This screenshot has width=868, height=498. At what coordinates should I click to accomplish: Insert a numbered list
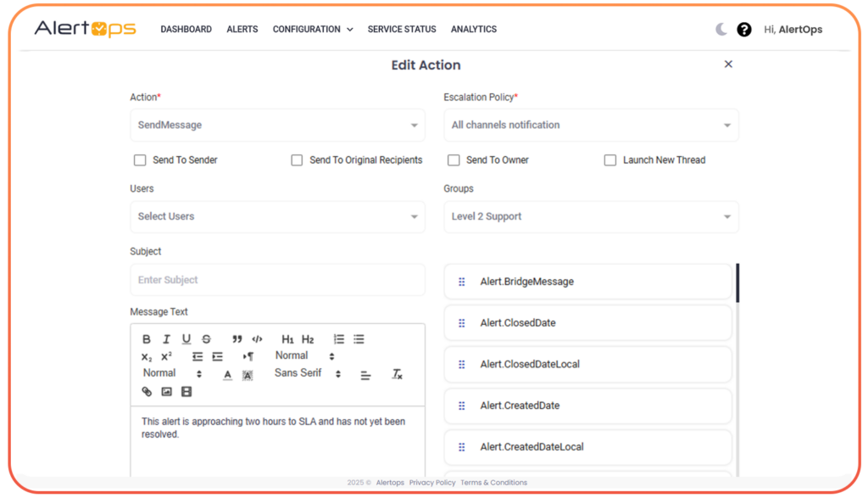(339, 339)
